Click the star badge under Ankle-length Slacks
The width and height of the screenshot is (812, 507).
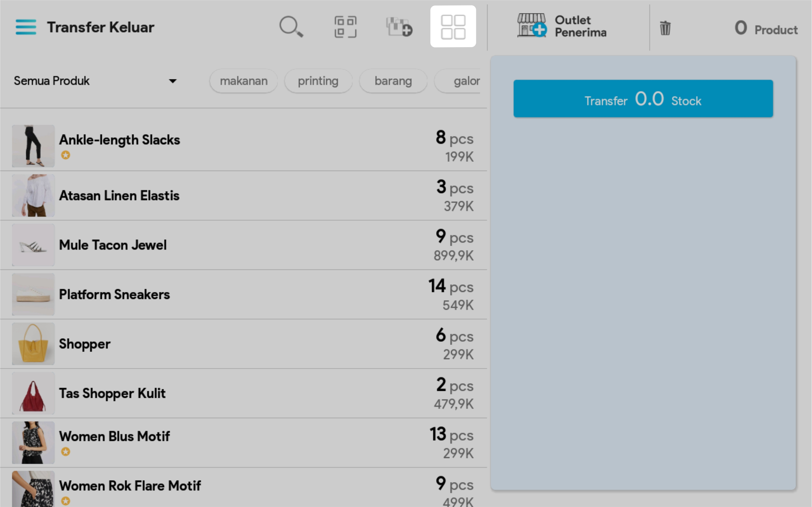66,155
